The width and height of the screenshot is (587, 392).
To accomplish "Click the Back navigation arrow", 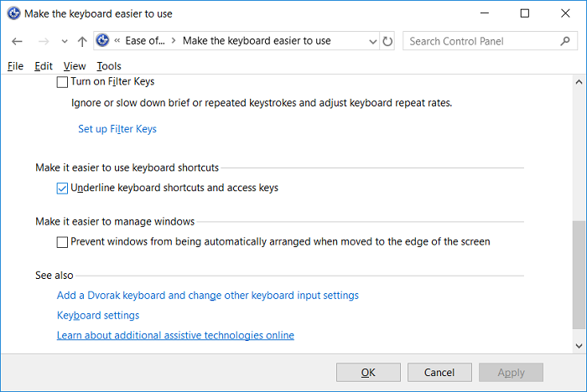I will pos(18,41).
